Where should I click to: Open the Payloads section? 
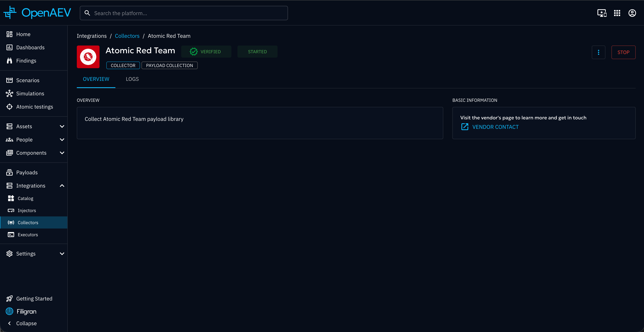27,172
